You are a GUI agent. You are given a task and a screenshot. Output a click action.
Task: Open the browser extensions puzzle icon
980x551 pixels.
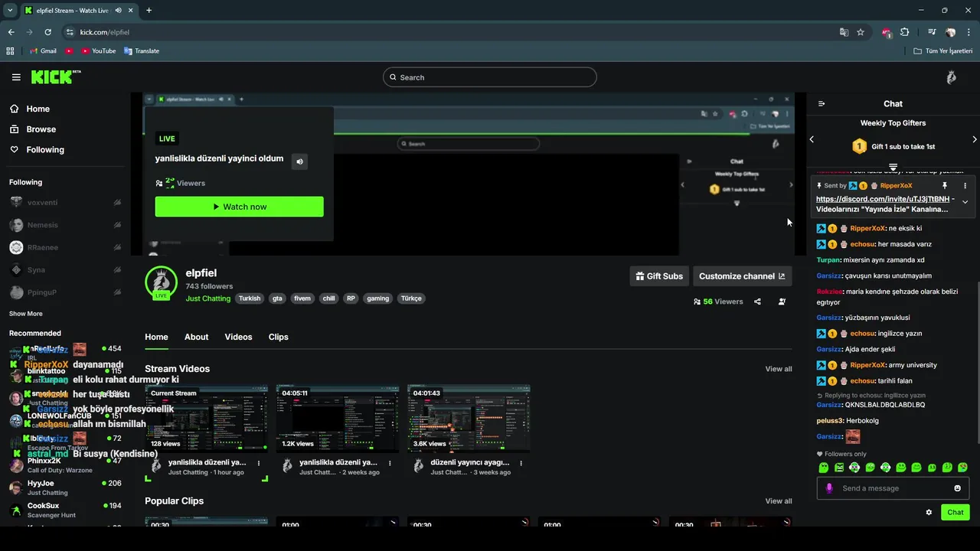(905, 32)
